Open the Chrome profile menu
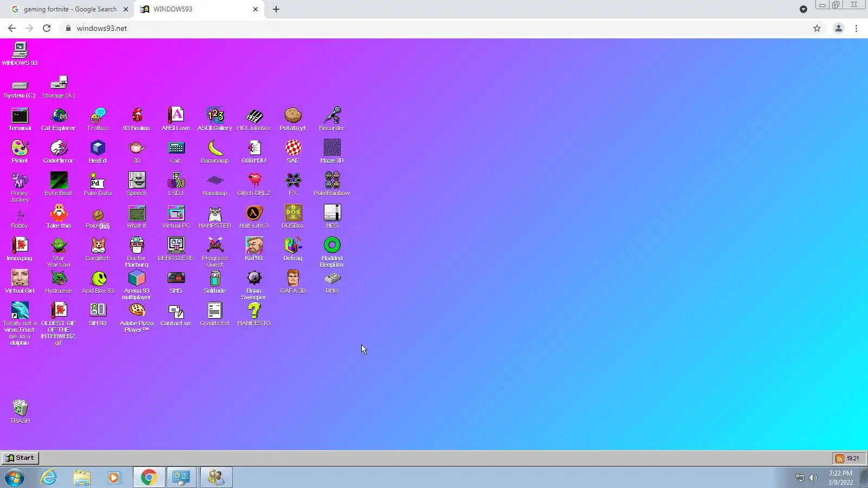The height and width of the screenshot is (488, 868). coord(838,28)
